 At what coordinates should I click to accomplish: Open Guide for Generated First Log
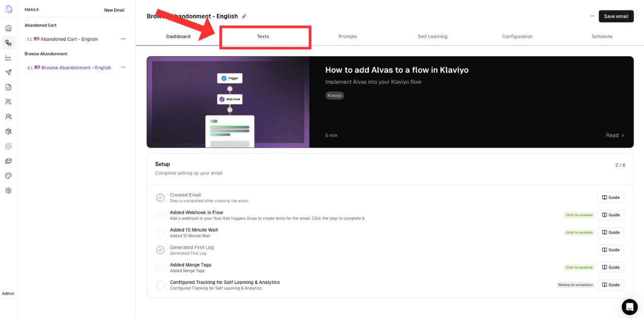[x=610, y=250]
